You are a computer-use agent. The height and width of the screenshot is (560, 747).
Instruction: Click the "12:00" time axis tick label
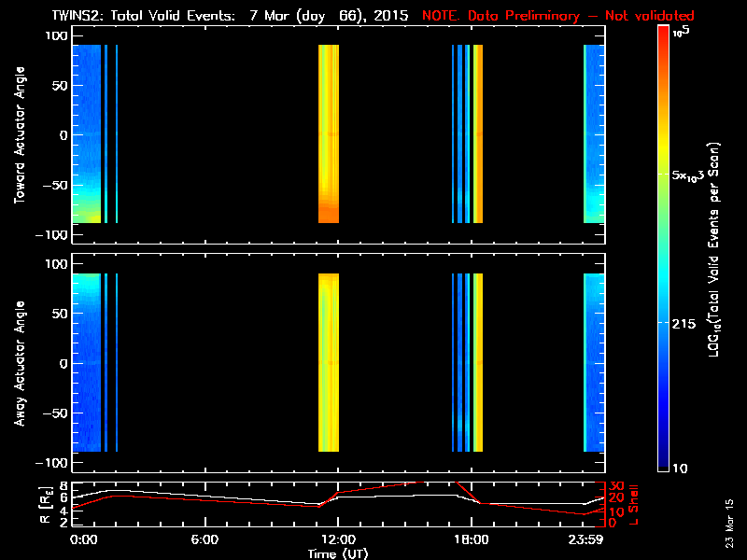337,539
